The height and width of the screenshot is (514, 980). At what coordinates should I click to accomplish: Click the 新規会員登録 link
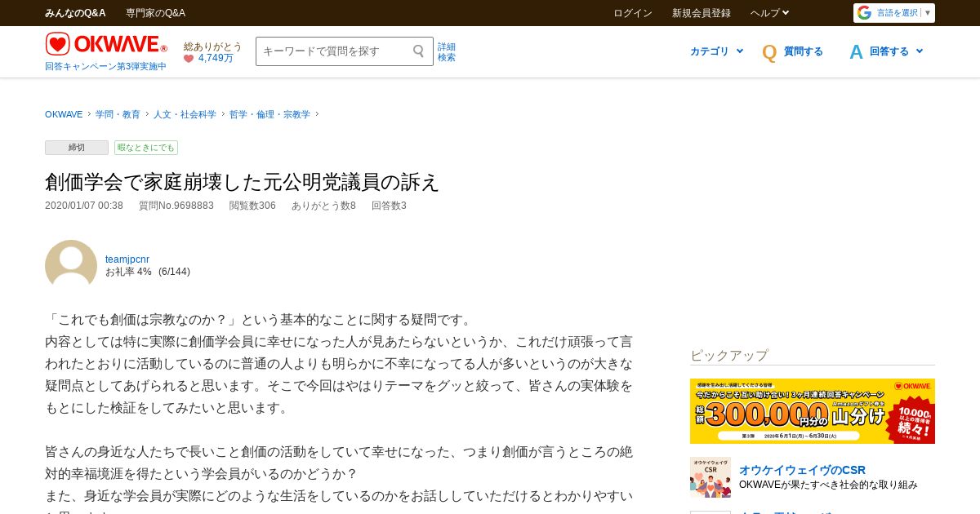pos(702,13)
